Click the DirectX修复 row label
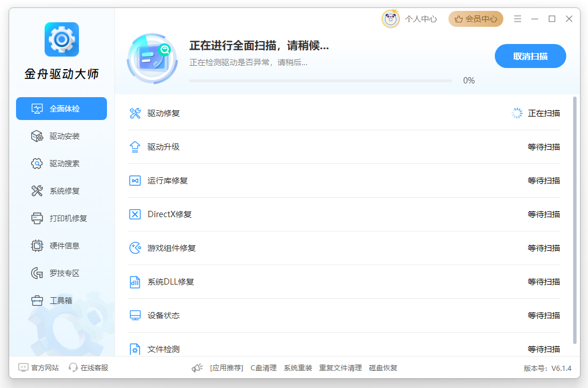 tap(169, 214)
